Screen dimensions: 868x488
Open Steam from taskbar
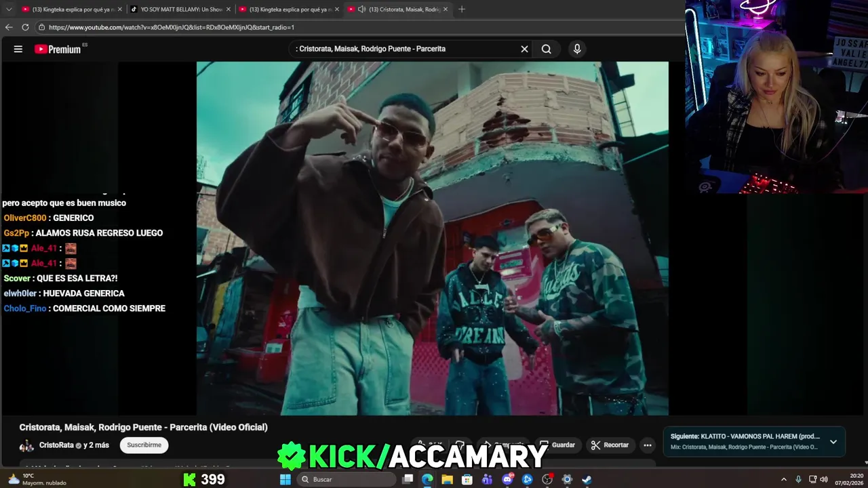click(587, 479)
